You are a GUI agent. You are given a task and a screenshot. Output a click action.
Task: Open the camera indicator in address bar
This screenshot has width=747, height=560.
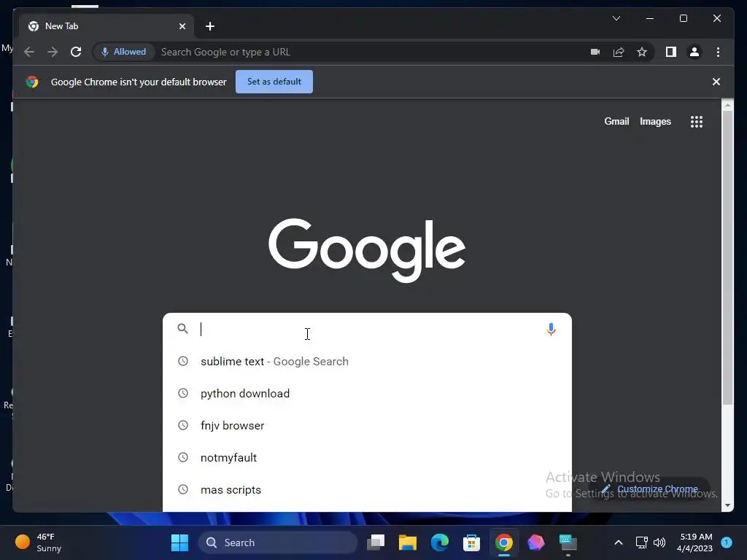[x=595, y=52]
